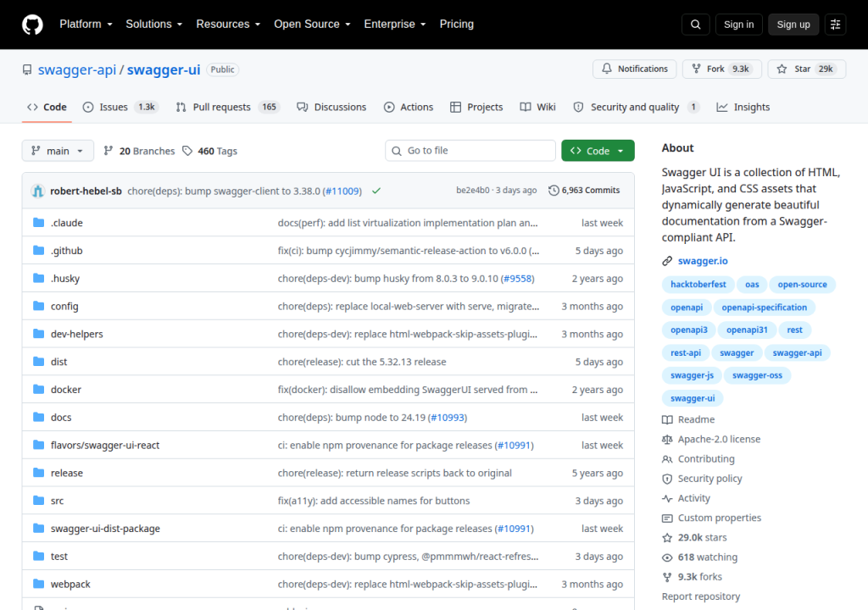Open commit hash be2e4b0
Screen dimensions: 868x610
473,191
